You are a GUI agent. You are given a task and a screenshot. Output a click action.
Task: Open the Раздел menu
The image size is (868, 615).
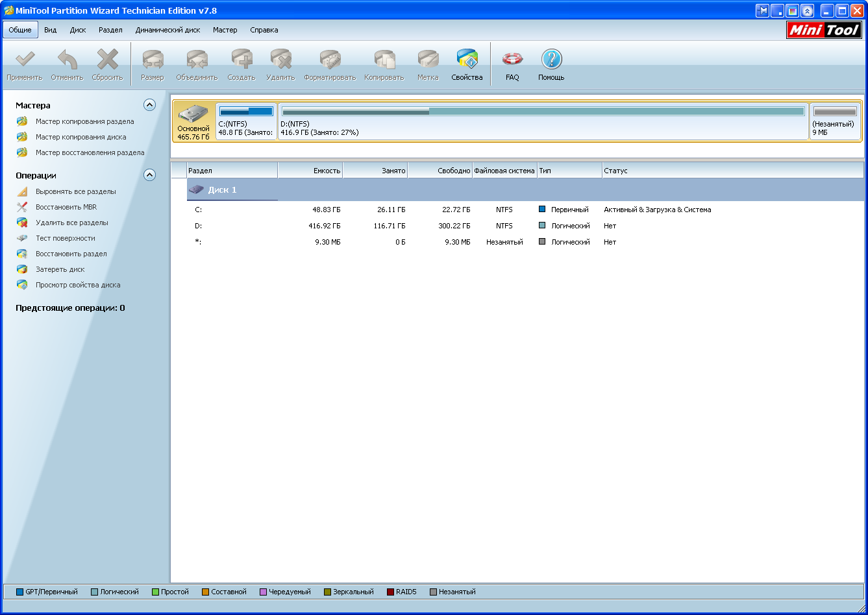pos(110,30)
